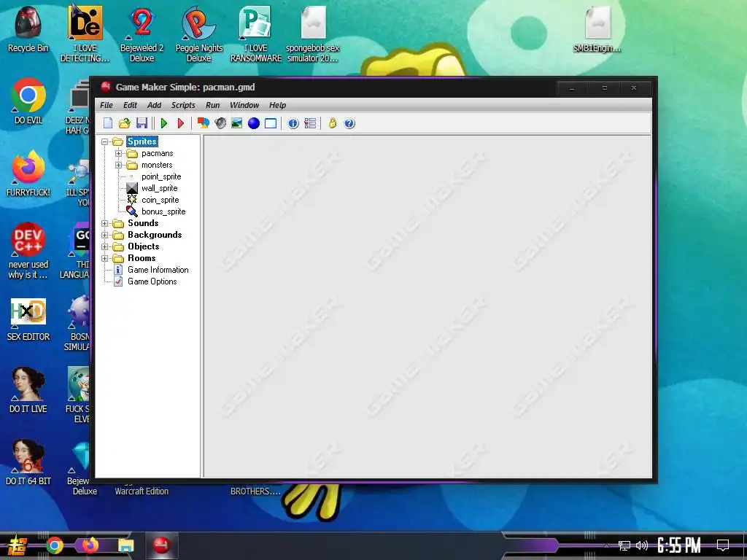Collapse the Sprites folder
This screenshot has height=560, width=747.
point(105,142)
